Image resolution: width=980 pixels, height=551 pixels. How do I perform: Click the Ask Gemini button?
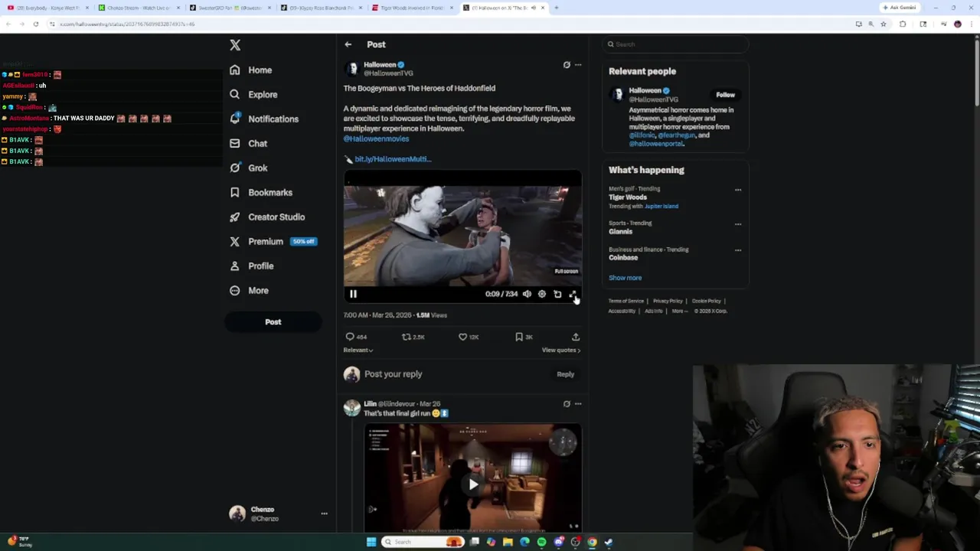899,8
